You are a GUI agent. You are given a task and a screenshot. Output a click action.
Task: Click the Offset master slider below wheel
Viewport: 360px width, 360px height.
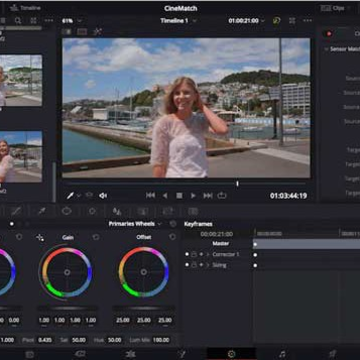pos(144,308)
